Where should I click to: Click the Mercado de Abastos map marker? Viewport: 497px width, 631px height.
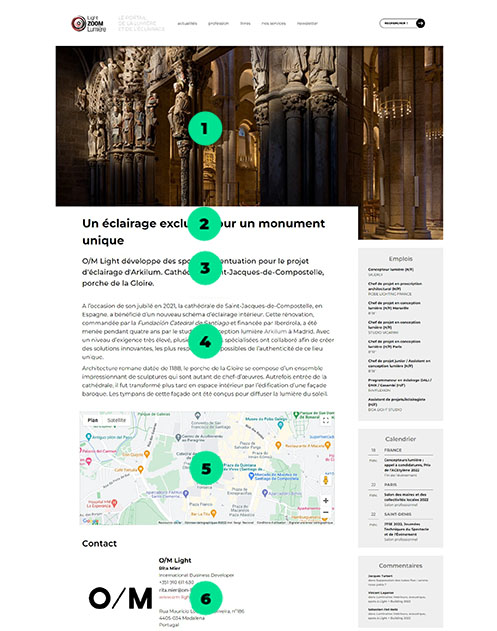coord(251,476)
